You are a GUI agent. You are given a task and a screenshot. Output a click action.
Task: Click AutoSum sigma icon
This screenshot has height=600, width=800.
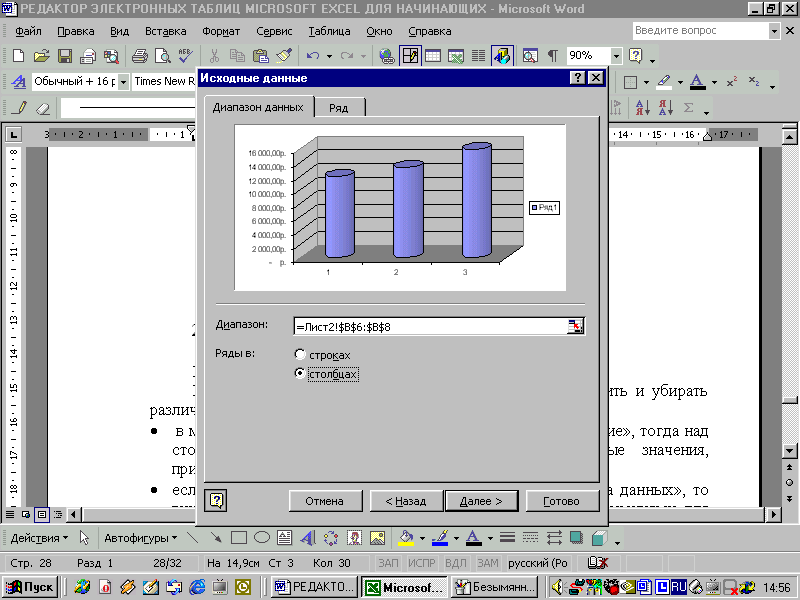click(x=688, y=108)
